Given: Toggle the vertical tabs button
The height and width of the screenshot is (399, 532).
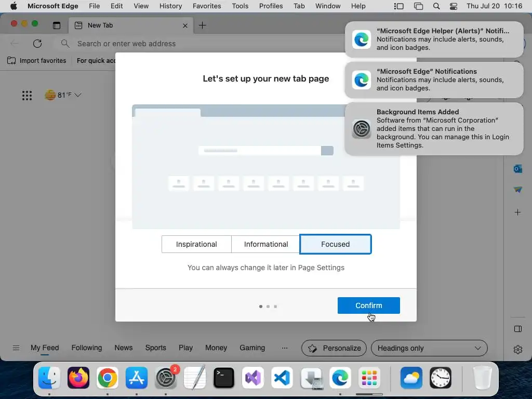Looking at the screenshot, I should click(x=57, y=25).
